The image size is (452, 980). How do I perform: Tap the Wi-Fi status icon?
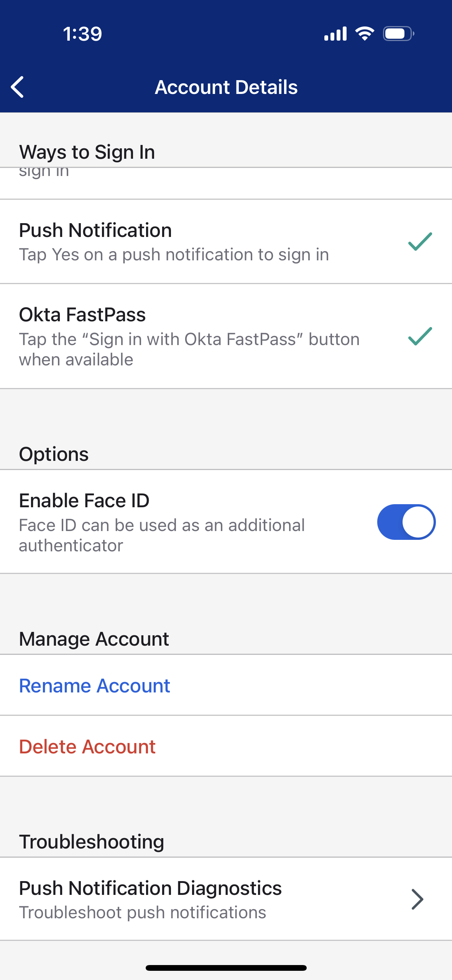[365, 34]
